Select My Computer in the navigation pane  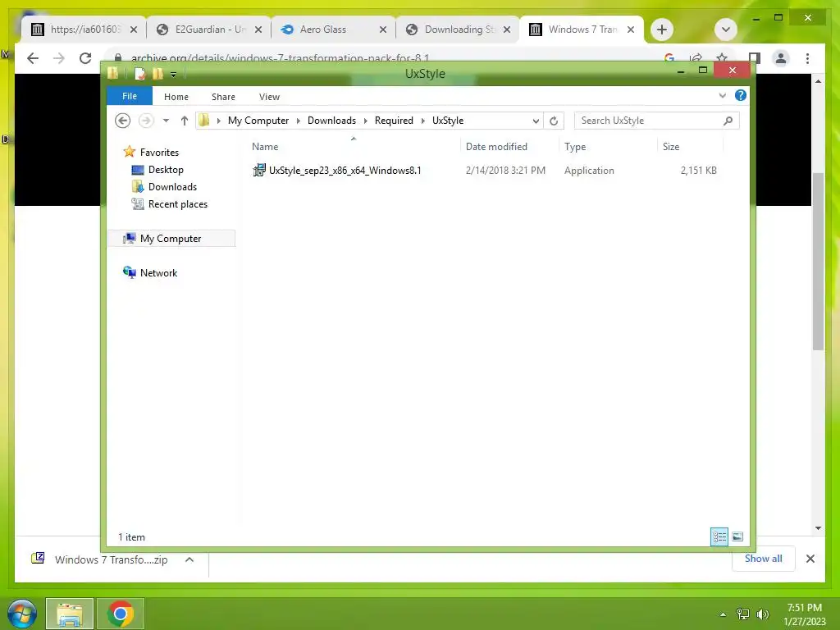coord(171,239)
